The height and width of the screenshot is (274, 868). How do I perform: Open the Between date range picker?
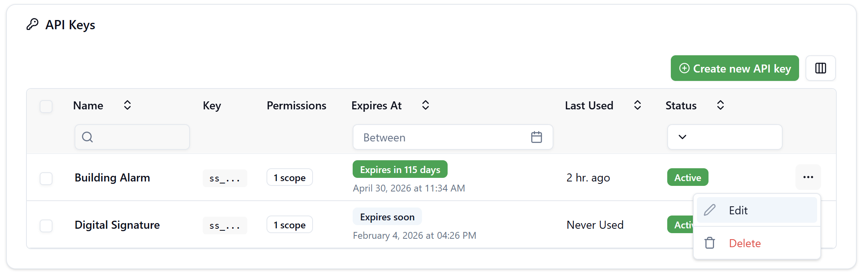(x=453, y=137)
